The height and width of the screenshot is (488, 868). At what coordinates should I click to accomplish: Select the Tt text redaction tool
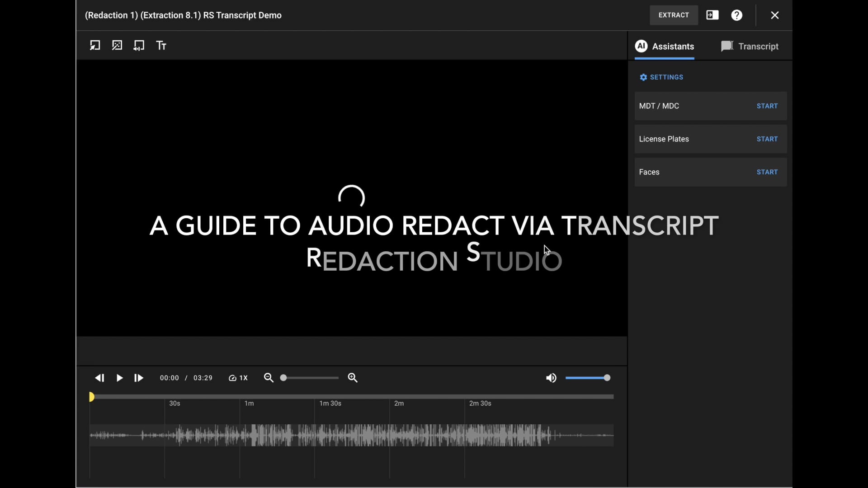pos(161,45)
